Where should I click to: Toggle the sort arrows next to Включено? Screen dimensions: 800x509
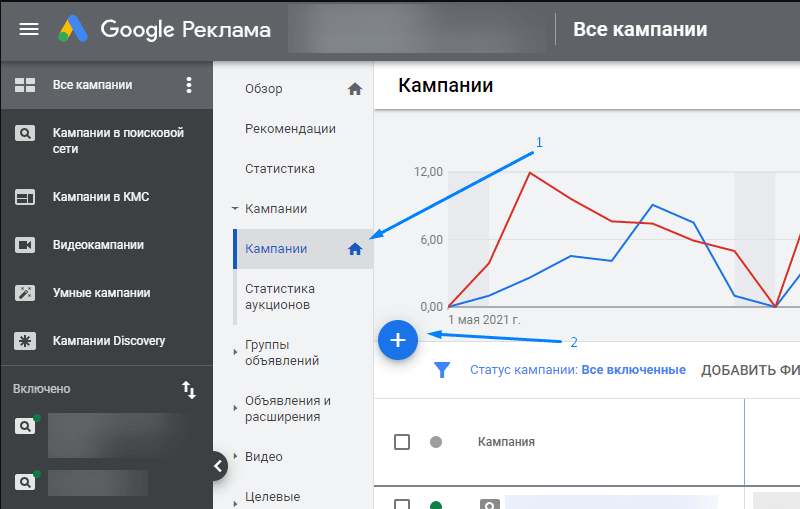(189, 390)
